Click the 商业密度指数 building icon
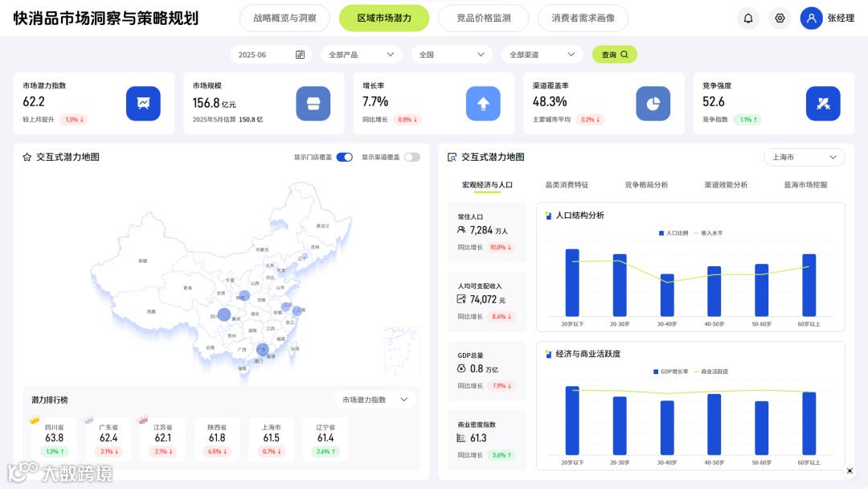 coord(461,438)
